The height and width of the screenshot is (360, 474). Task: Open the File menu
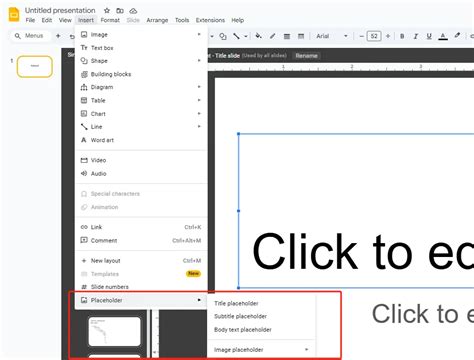30,20
